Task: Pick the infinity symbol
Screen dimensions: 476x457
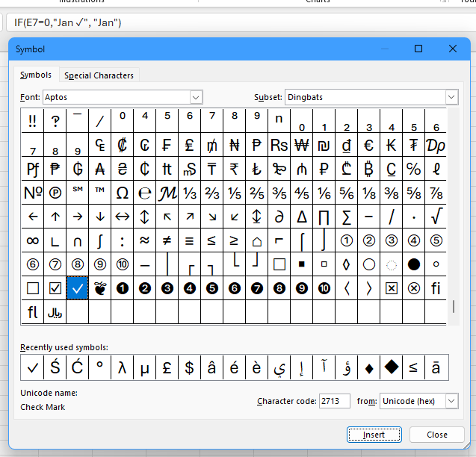Action: click(x=33, y=240)
